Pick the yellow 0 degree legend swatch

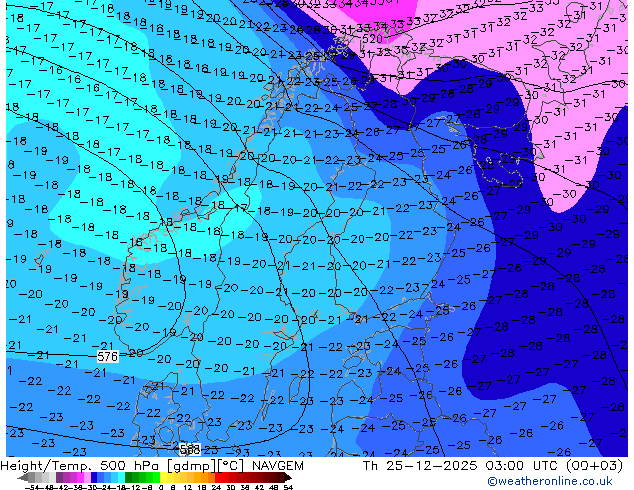[x=163, y=477]
